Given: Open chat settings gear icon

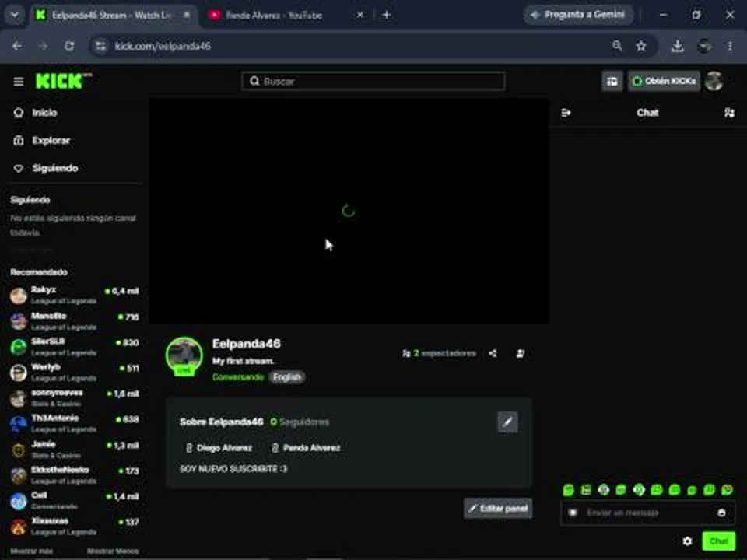Looking at the screenshot, I should point(687,541).
